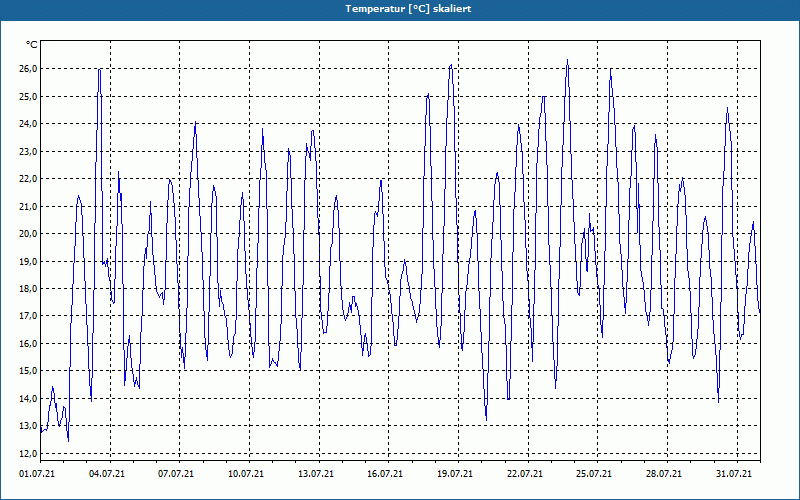The width and height of the screenshot is (800, 500).
Task: Click the 28.07.21 date label
Action: tap(664, 474)
